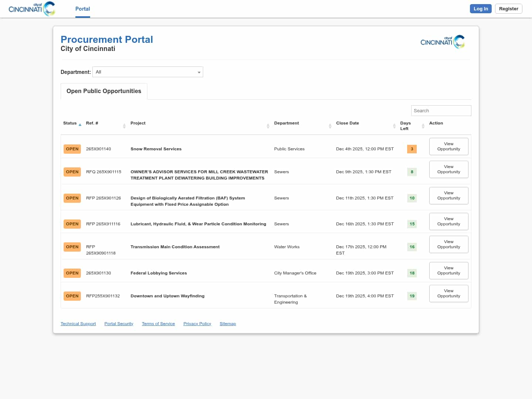The image size is (532, 399).
Task: Click the Register button
Action: coord(508,9)
